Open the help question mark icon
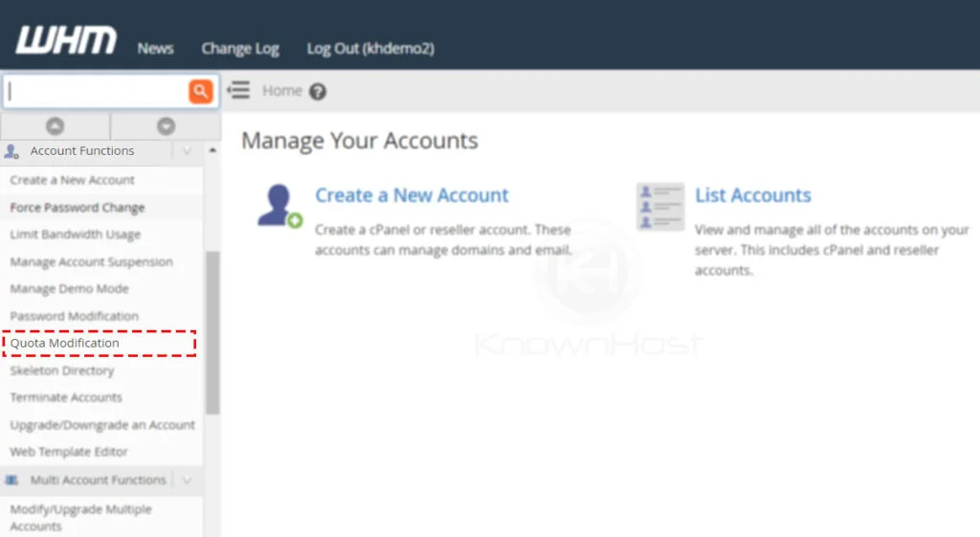 coord(318,92)
